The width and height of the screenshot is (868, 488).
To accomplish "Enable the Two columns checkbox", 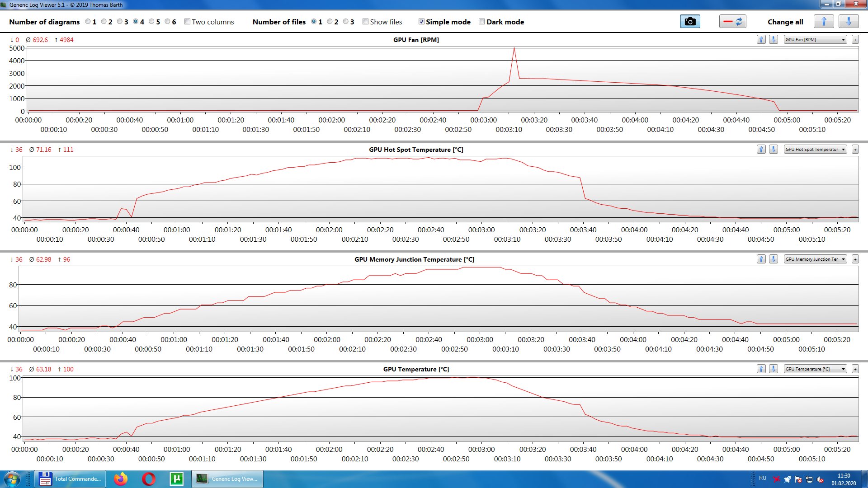I will point(188,22).
